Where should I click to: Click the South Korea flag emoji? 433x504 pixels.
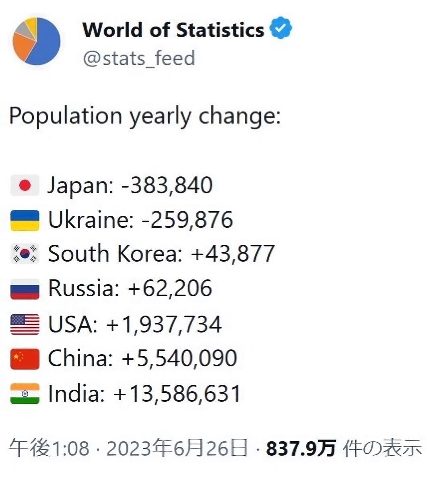[25, 254]
